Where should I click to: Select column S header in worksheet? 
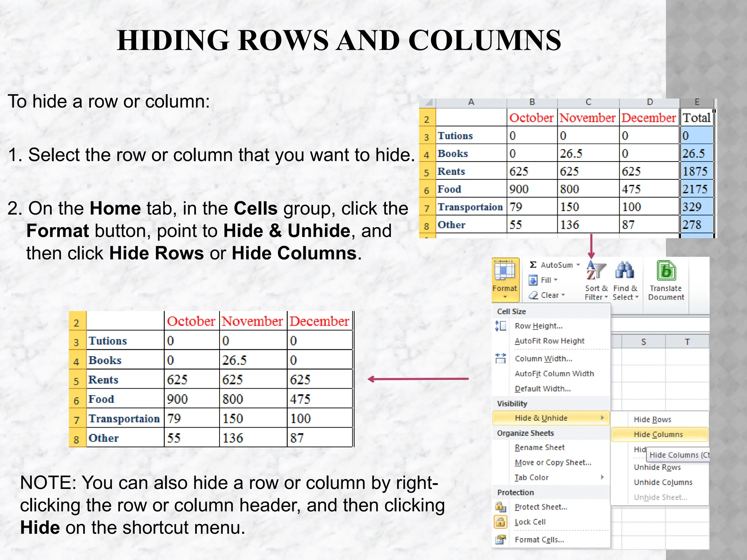[643, 342]
